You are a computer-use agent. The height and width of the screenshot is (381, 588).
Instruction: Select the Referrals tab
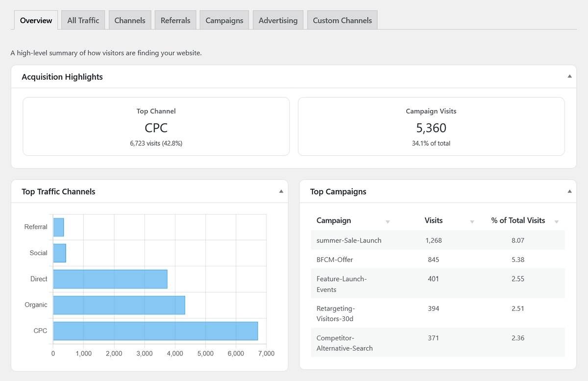tap(175, 20)
